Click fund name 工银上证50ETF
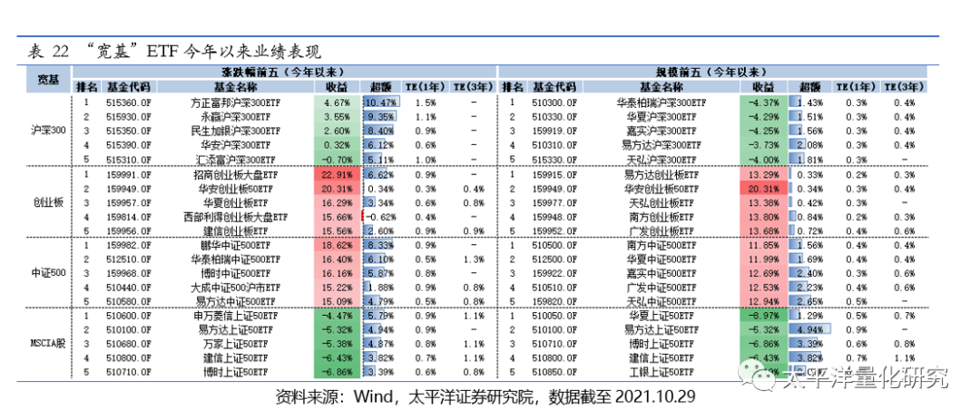The width and height of the screenshot is (980, 420). [661, 373]
